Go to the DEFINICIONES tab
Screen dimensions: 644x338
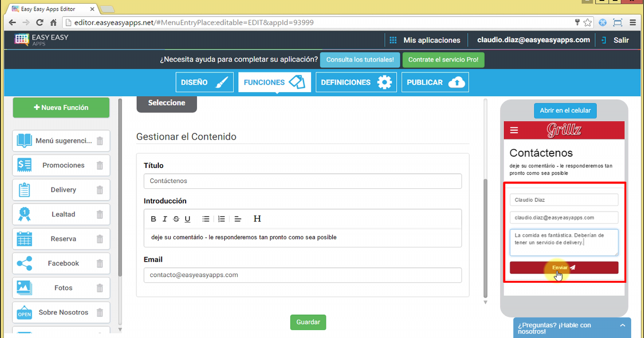356,83
